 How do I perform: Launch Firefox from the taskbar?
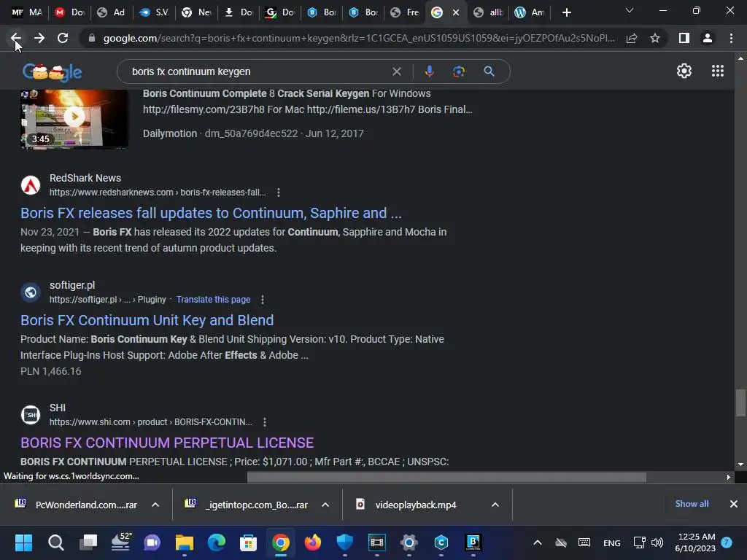click(x=312, y=542)
